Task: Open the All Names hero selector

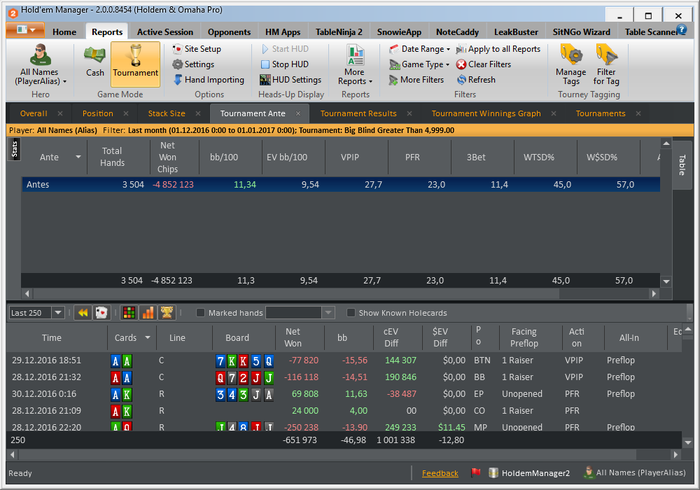Action: (x=40, y=65)
